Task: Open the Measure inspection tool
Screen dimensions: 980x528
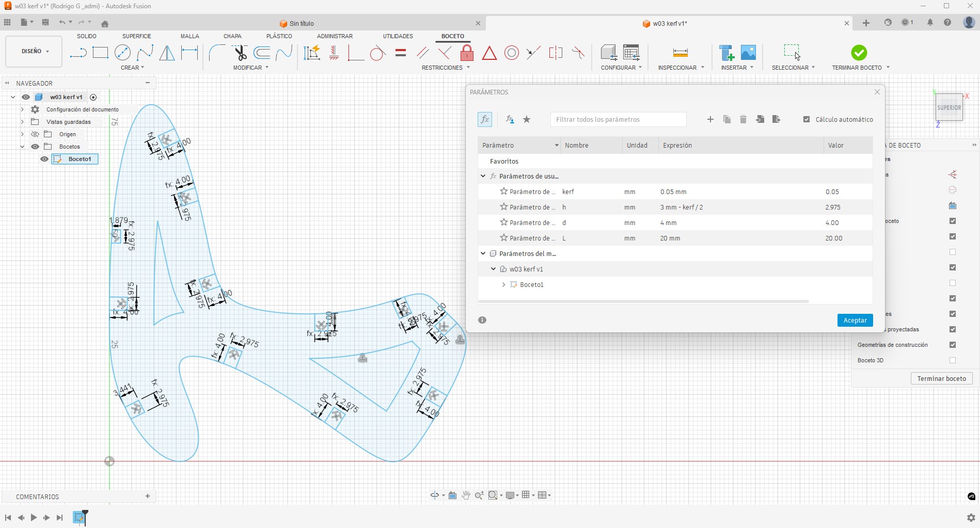Action: pos(680,53)
